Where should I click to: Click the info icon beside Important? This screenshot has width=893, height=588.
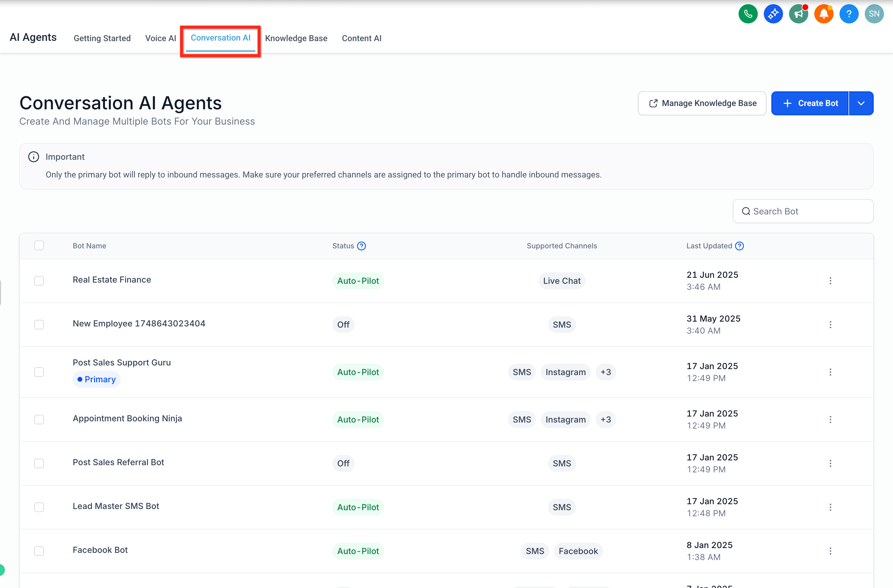pyautogui.click(x=34, y=157)
